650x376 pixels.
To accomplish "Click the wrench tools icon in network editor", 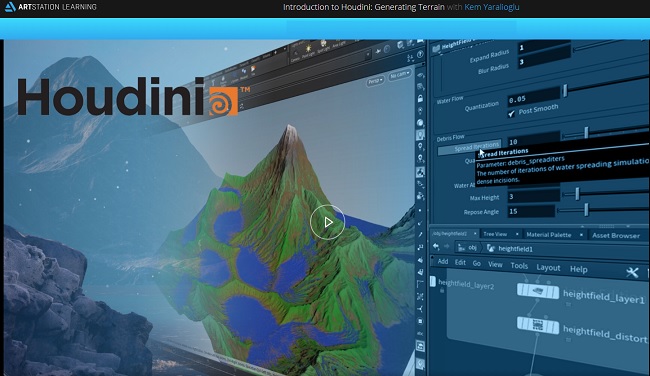I will click(632, 272).
